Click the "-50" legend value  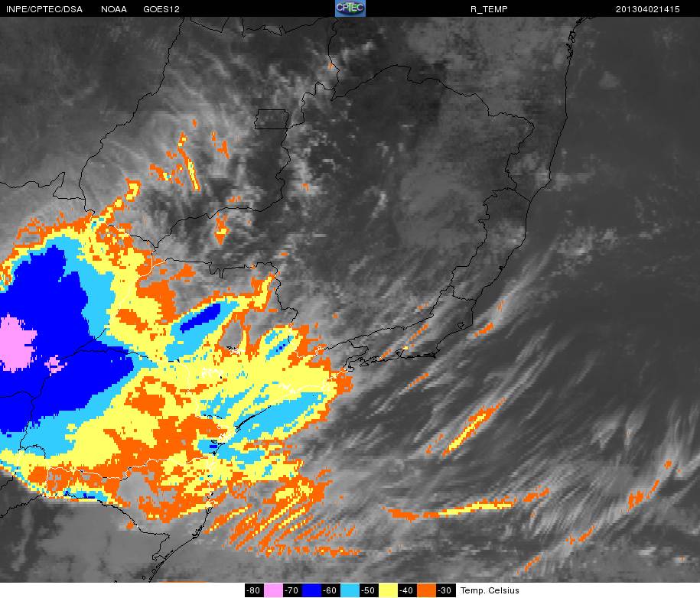369,590
